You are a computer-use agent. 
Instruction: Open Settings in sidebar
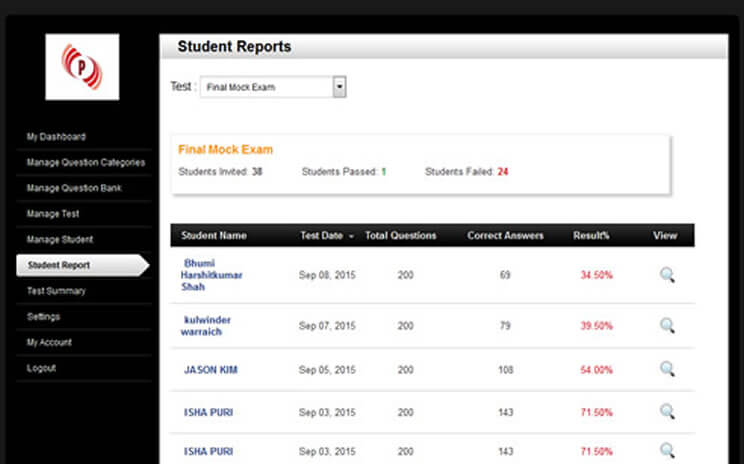point(43,316)
